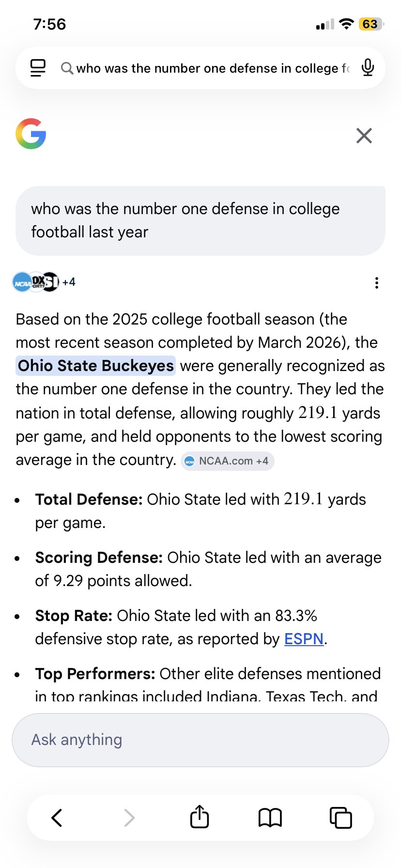Open the page reader menu icon
401x868 pixels.
[38, 68]
